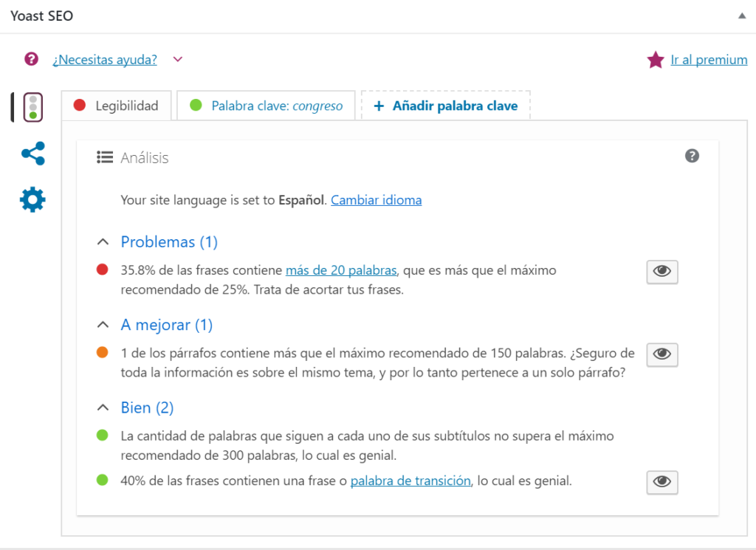The height and width of the screenshot is (550, 756).
Task: Collapse the A mejorar (1) section
Action: (x=103, y=325)
